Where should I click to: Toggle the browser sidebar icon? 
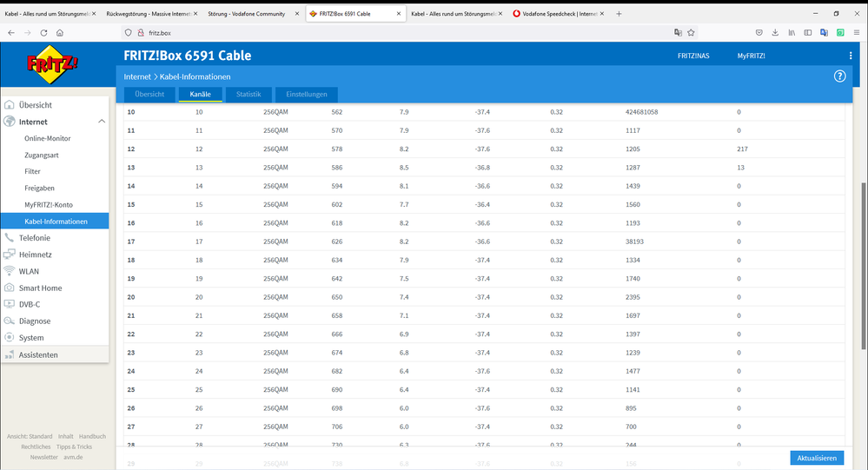[x=808, y=33]
